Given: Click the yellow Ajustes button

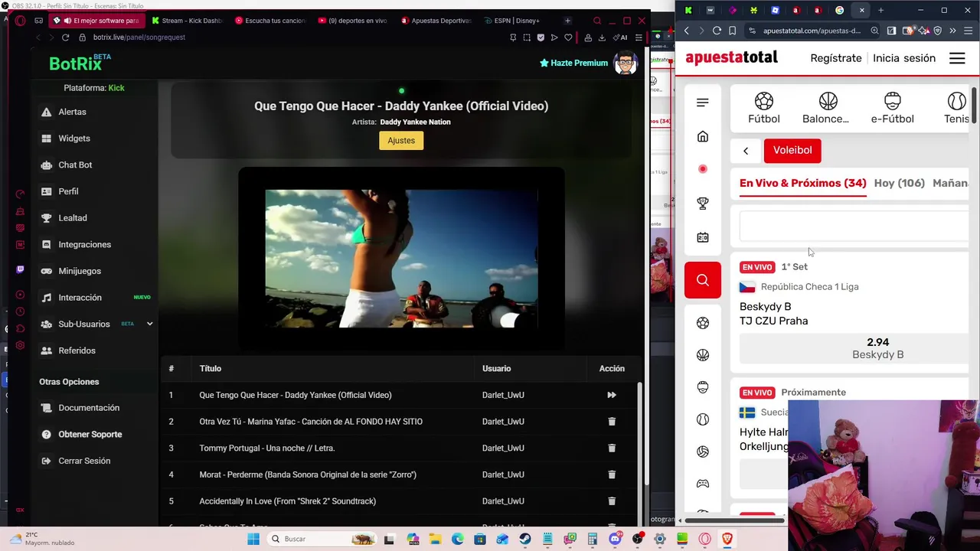Looking at the screenshot, I should pyautogui.click(x=401, y=140).
